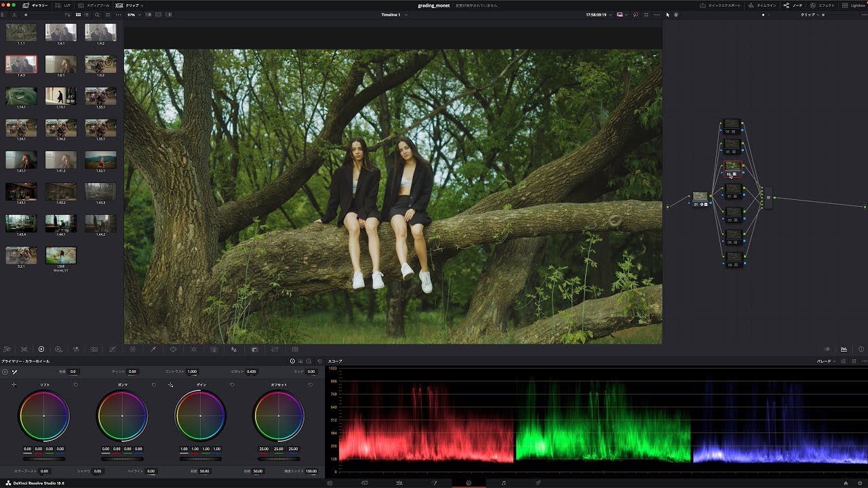Go to the Cut page tab
The image size is (868, 488).
(364, 483)
